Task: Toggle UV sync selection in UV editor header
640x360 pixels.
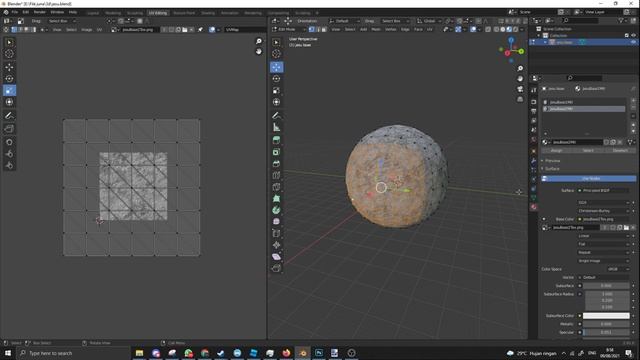Action: coord(6,29)
